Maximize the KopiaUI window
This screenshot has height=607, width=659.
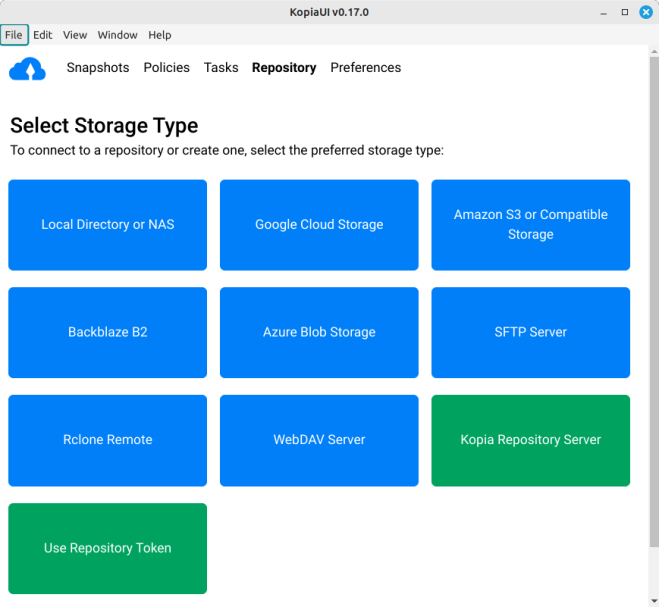point(625,12)
